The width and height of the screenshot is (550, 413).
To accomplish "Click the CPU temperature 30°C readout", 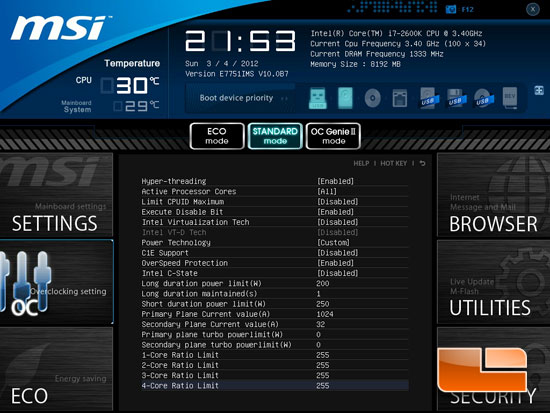I will pos(130,85).
